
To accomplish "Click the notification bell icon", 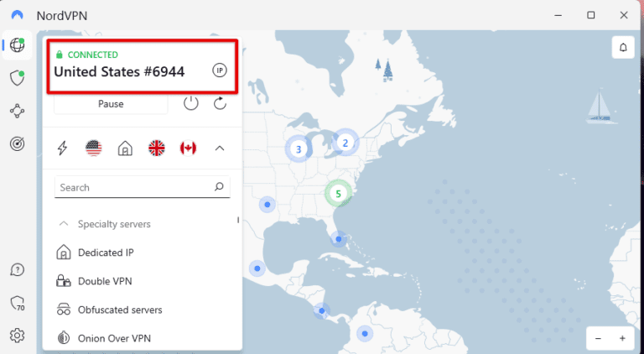I will [x=623, y=47].
